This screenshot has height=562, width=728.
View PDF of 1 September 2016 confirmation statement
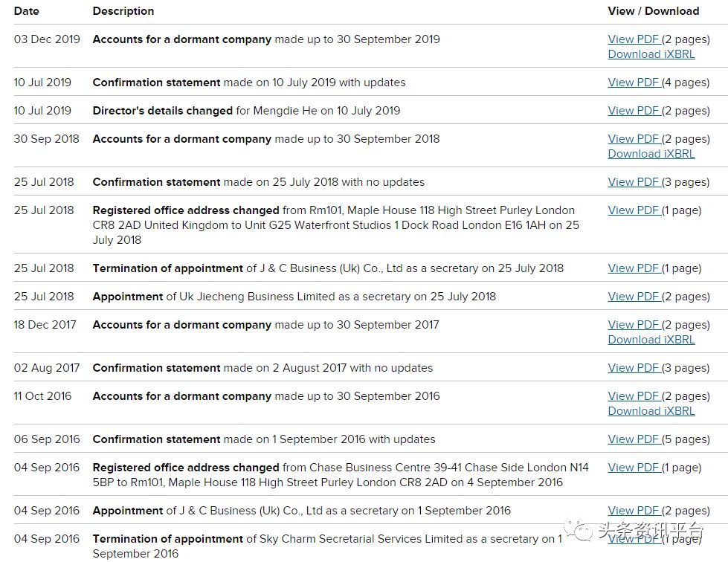(633, 439)
